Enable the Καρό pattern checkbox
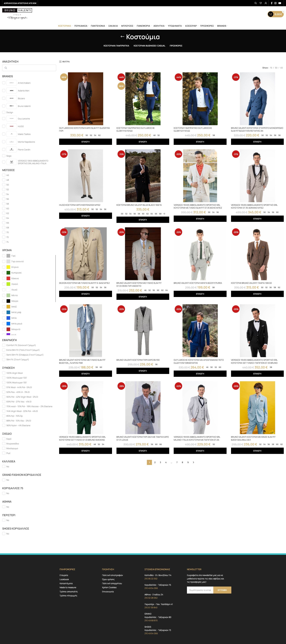This screenshot has height=644, width=286. (x=4, y=439)
